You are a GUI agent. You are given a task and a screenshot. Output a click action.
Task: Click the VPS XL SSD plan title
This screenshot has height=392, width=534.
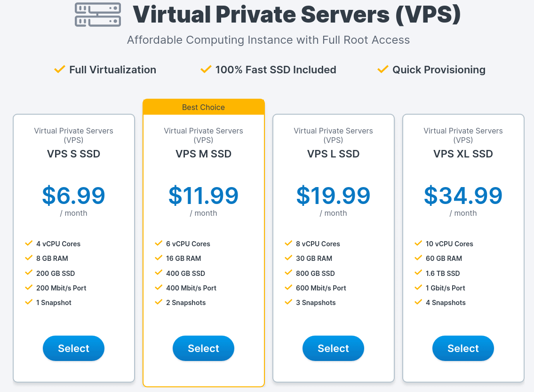coord(463,154)
